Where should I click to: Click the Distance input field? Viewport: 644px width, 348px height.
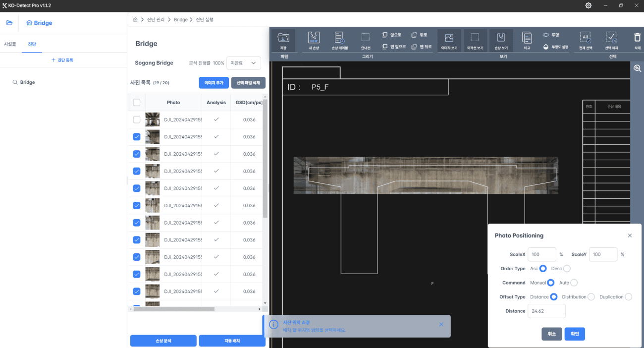click(x=546, y=311)
